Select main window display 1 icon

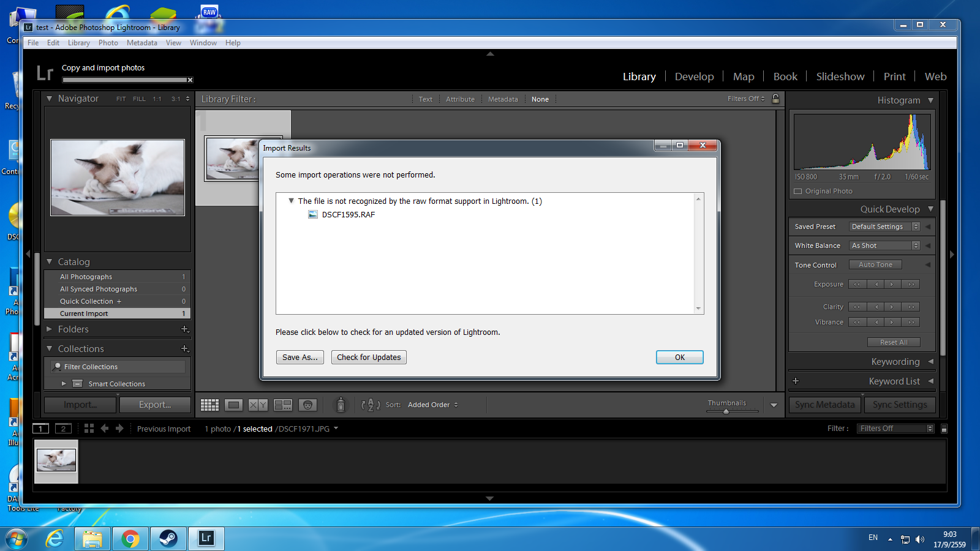tap(40, 429)
